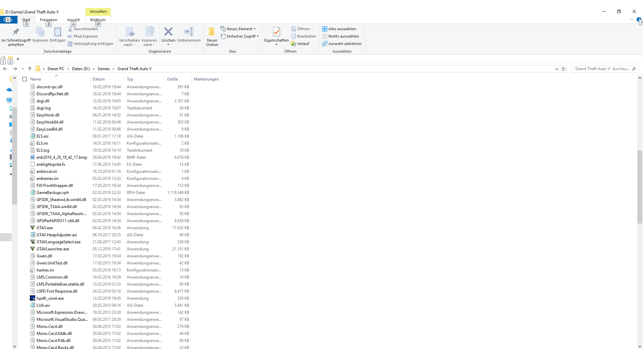Viewport: 644px width, 349px height.
Task: Switch to the Start ribbon tab
Action: point(26,20)
